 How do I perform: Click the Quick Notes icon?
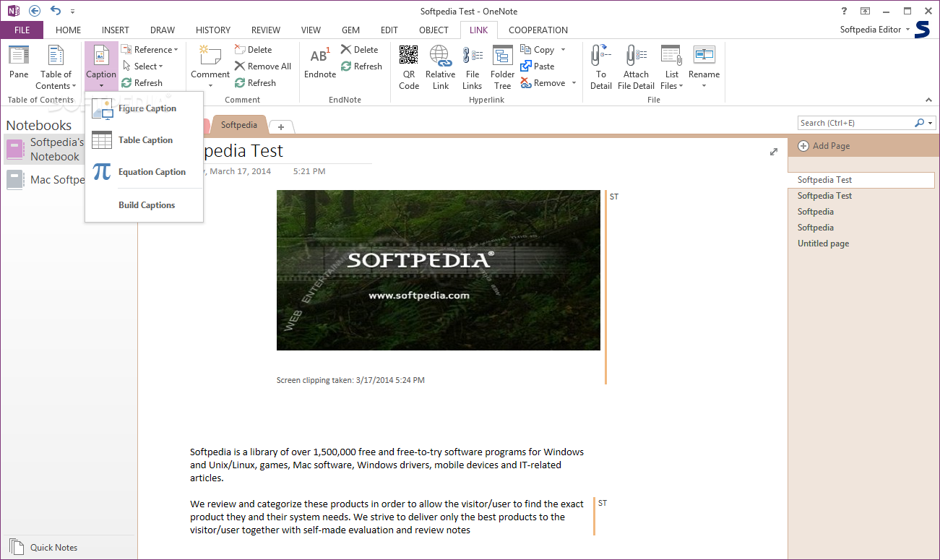[x=16, y=547]
